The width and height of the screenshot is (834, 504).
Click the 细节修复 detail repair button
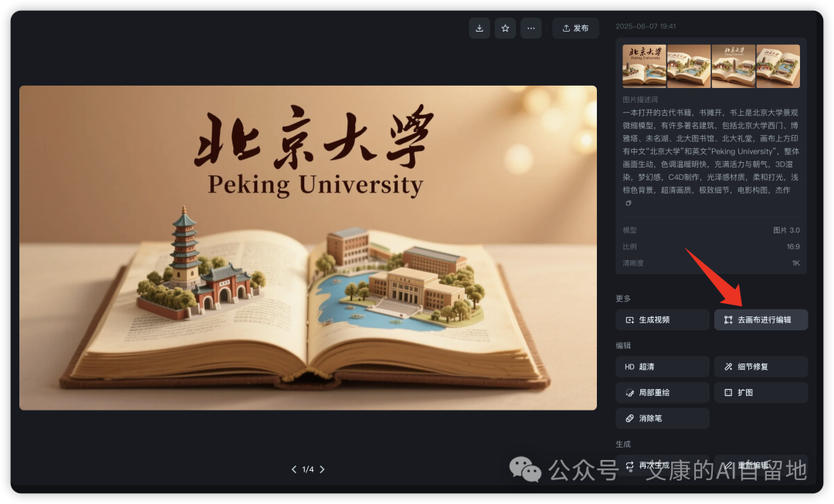pos(761,367)
